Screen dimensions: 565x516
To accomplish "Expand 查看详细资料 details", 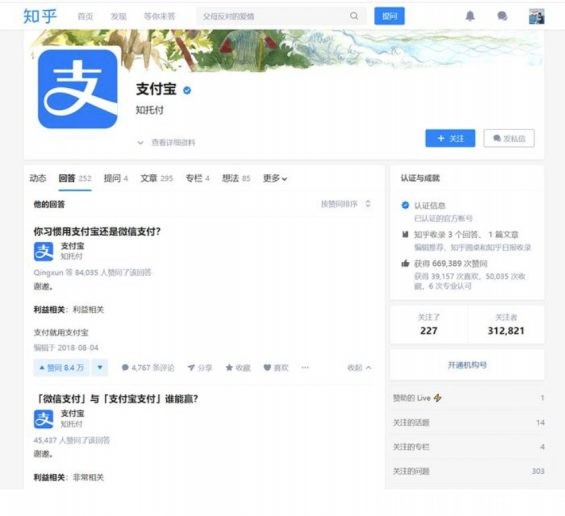I will tap(166, 143).
